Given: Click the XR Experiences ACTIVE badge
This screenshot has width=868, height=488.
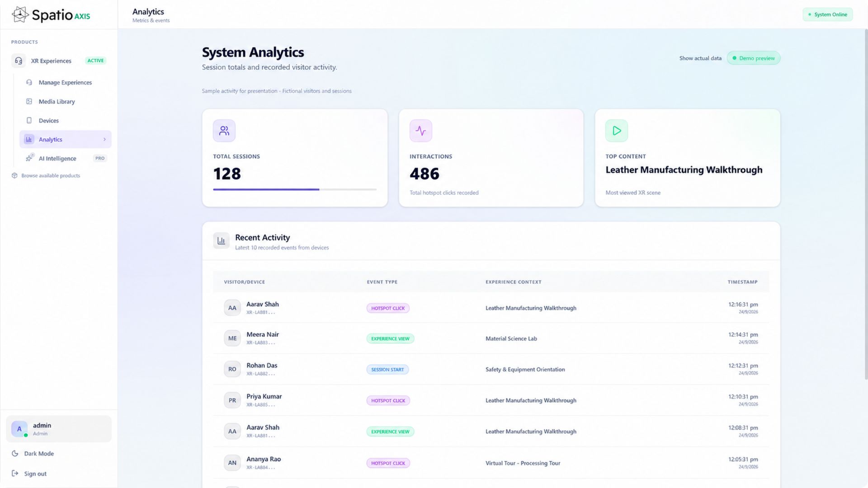Looking at the screenshot, I should [x=95, y=61].
